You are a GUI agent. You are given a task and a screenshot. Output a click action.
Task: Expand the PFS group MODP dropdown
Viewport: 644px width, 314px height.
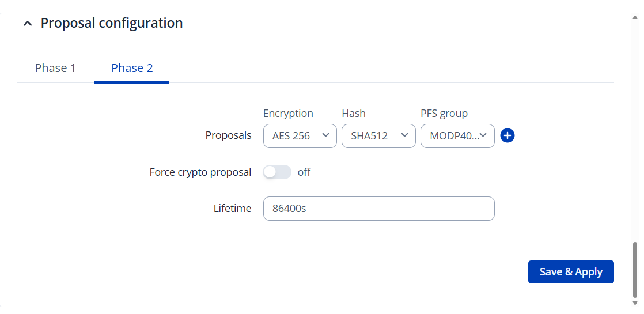pos(457,136)
